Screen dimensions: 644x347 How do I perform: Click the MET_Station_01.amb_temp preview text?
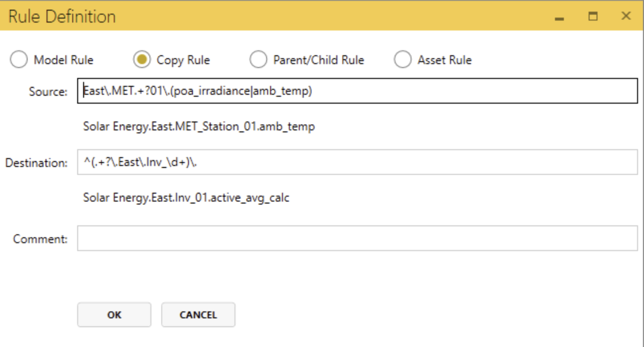pyautogui.click(x=199, y=127)
